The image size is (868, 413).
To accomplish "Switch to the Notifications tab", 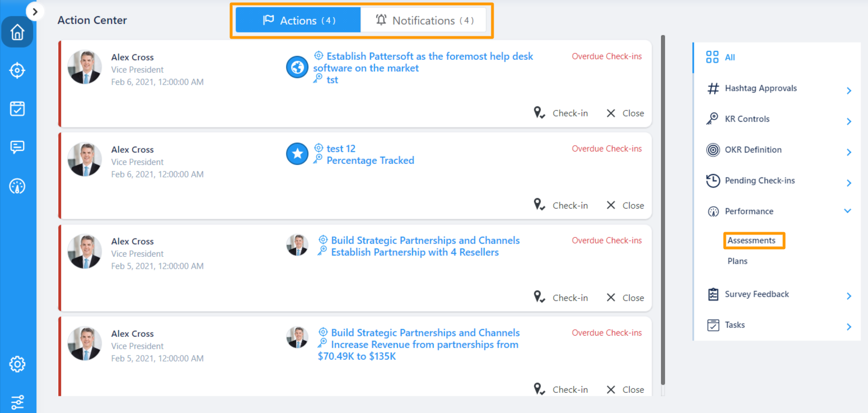I will [x=424, y=21].
